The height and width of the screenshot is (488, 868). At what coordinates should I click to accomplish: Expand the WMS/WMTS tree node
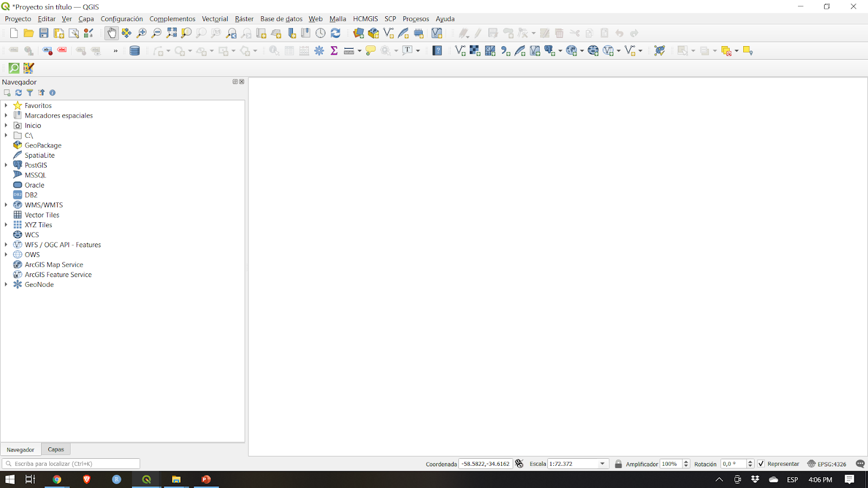coord(6,204)
